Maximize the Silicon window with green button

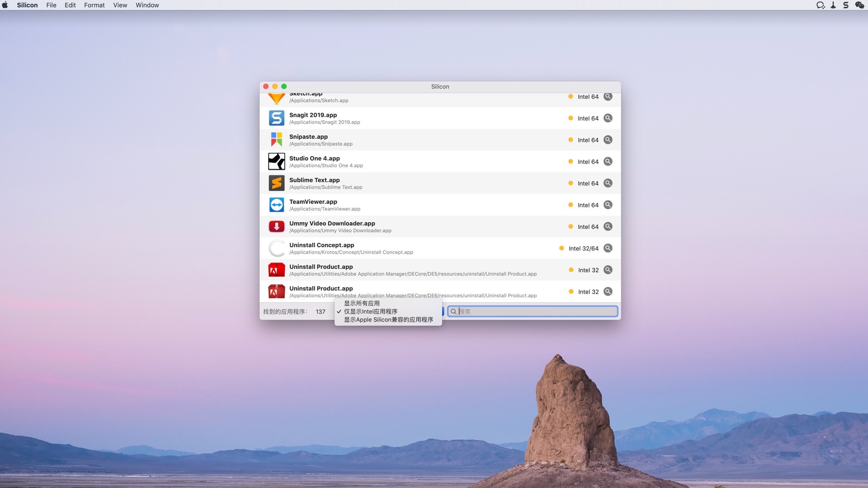(x=284, y=86)
